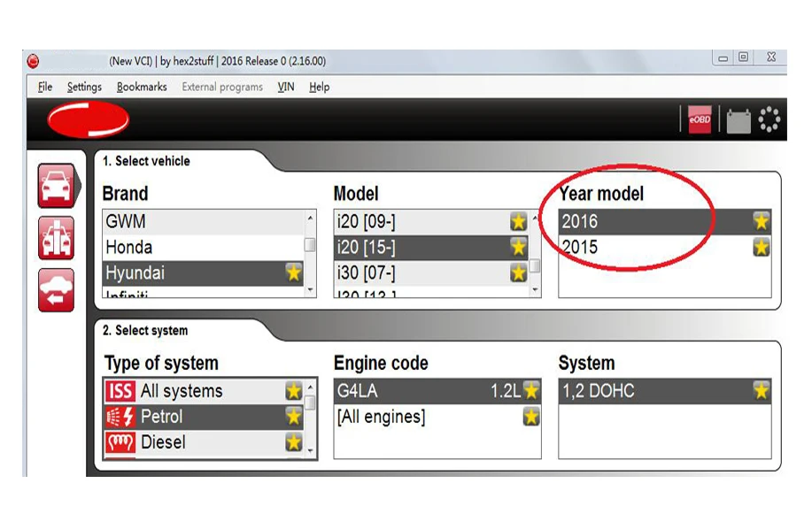Toggle bookmark star for Hyundai
The width and height of the screenshot is (812, 514).
pos(294,272)
